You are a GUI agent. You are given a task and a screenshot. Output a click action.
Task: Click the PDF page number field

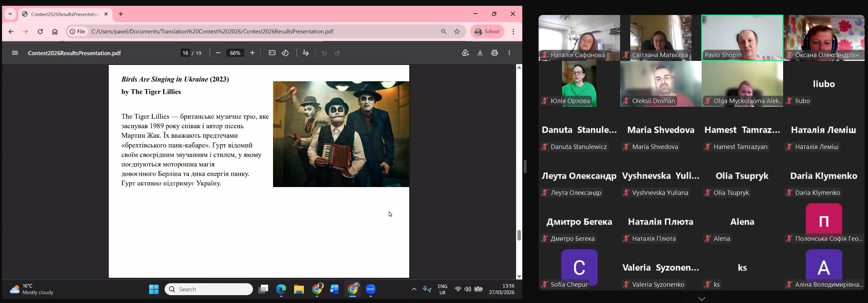coord(185,53)
